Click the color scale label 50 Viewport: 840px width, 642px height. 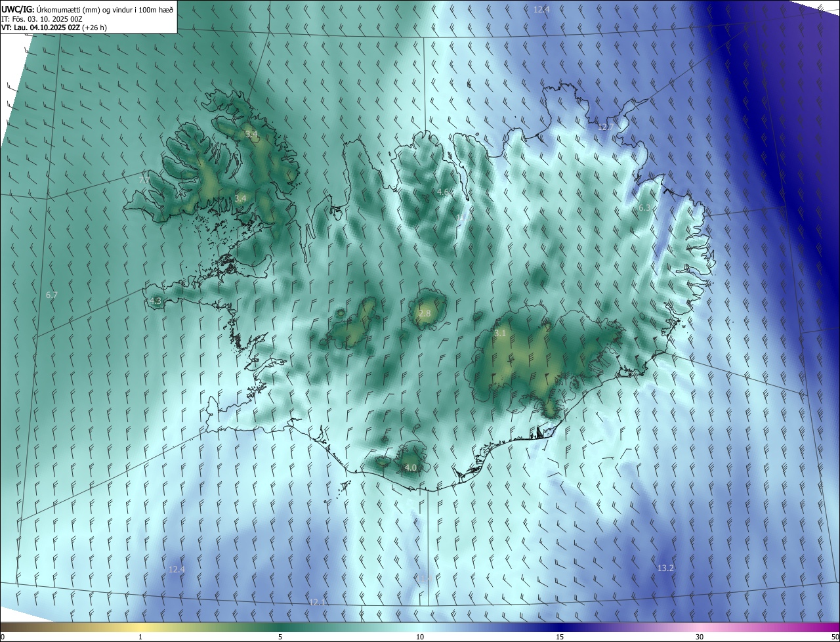click(x=835, y=637)
